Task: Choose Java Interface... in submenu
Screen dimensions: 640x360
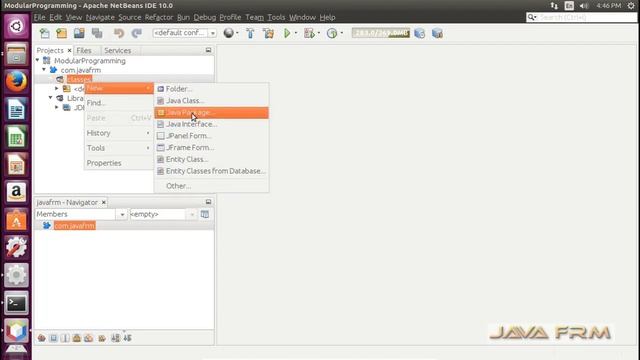Action: [x=211, y=124]
